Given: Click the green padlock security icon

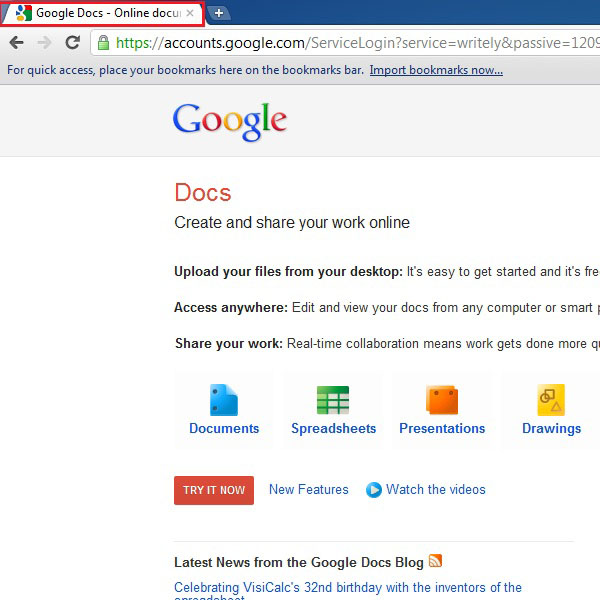Looking at the screenshot, I should [x=103, y=42].
